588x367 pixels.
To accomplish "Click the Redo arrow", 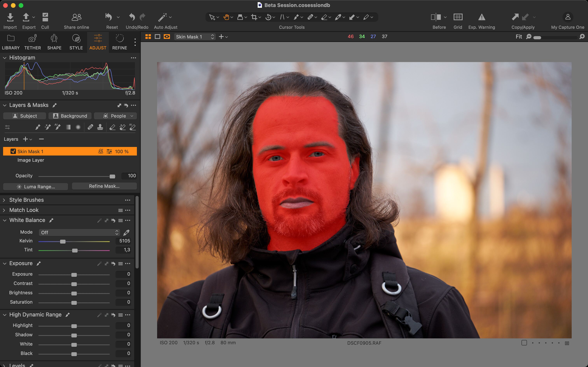I will pyautogui.click(x=143, y=17).
